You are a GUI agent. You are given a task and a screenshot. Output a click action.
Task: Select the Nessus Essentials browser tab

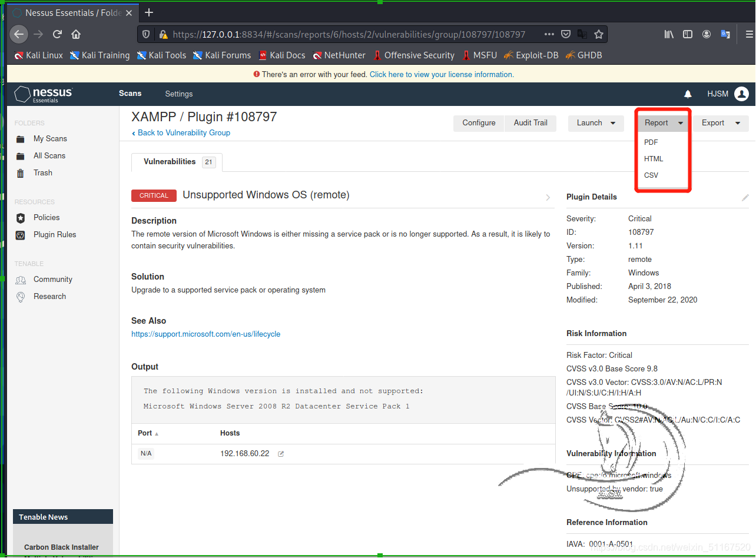(x=73, y=12)
